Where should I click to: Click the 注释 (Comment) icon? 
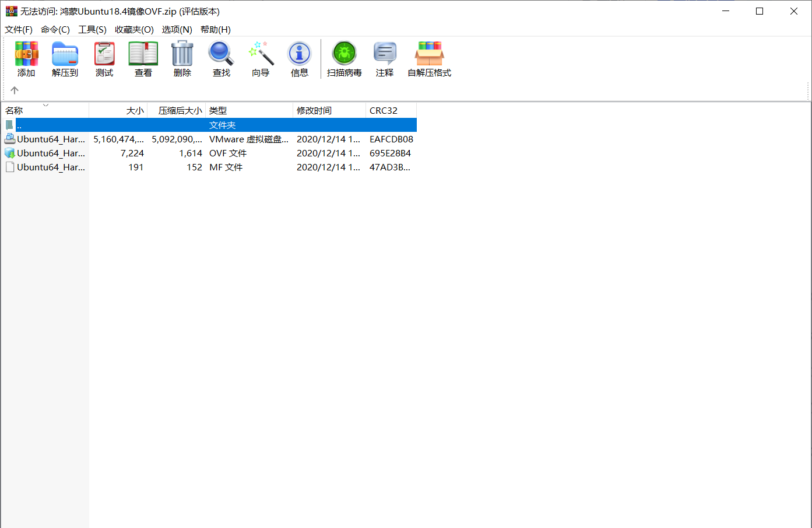click(x=385, y=54)
